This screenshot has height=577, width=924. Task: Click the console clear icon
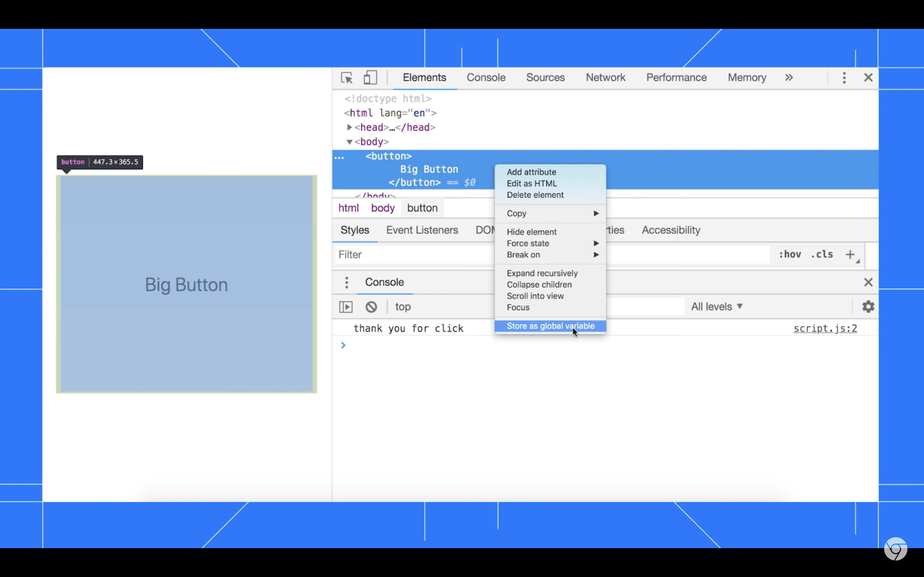pyautogui.click(x=371, y=306)
